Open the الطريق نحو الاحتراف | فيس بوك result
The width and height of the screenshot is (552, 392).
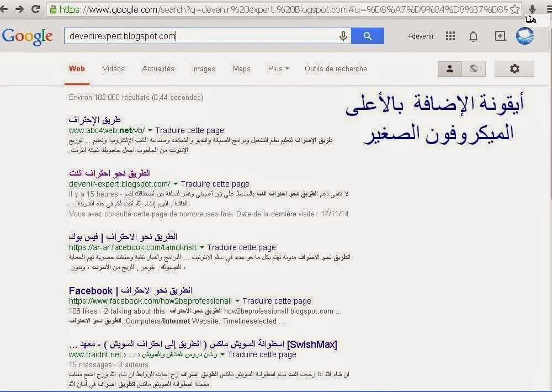pyautogui.click(x=123, y=236)
